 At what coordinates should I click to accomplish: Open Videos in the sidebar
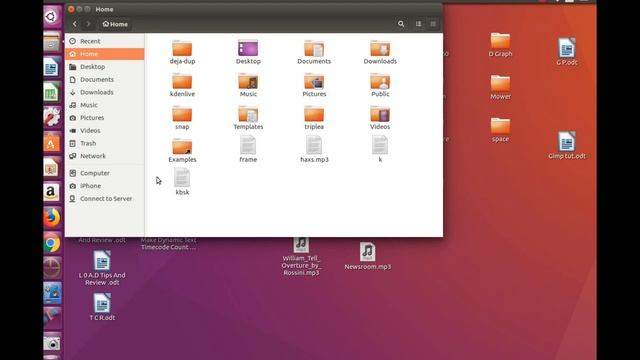tap(104, 131)
